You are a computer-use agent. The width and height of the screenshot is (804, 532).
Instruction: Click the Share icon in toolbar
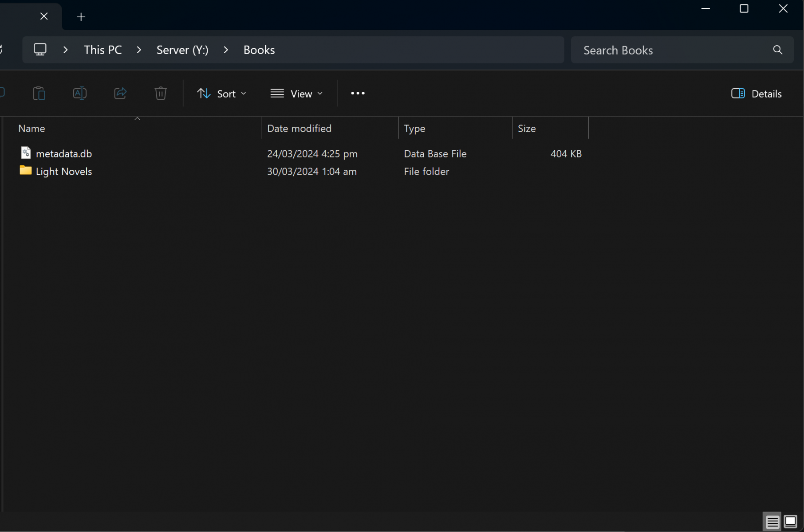(x=120, y=94)
